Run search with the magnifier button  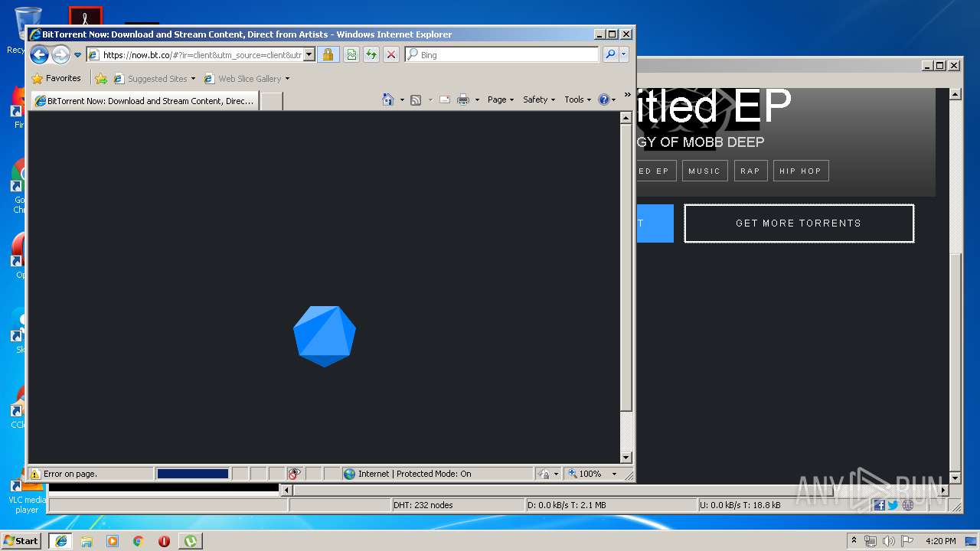point(610,54)
